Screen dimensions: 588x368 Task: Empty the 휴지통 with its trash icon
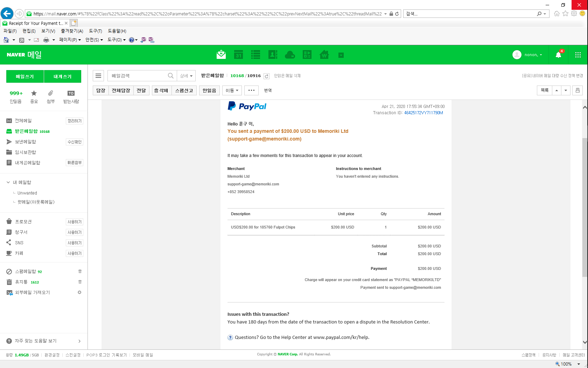(x=80, y=282)
